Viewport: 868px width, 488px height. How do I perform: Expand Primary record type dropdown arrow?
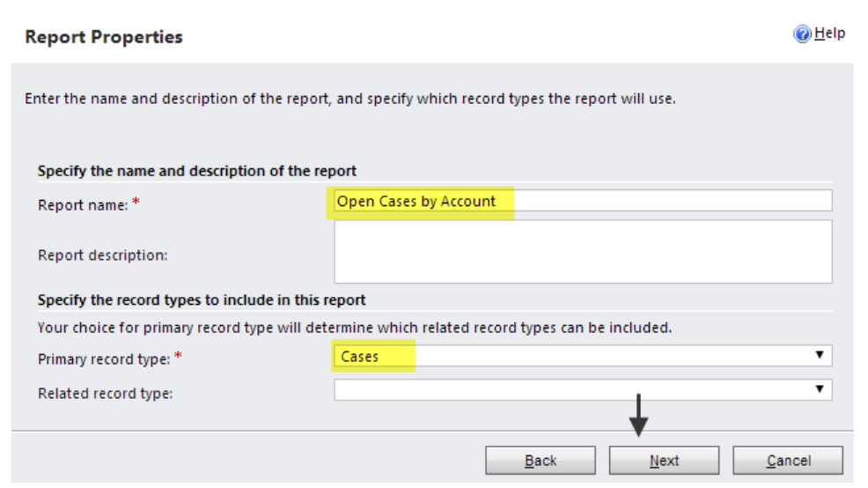pyautogui.click(x=820, y=355)
